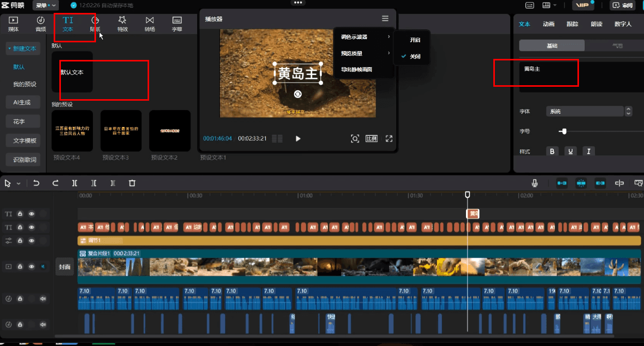Screen dimensions: 644x346
Task: Click the 封面 cover button
Action: 65,267
